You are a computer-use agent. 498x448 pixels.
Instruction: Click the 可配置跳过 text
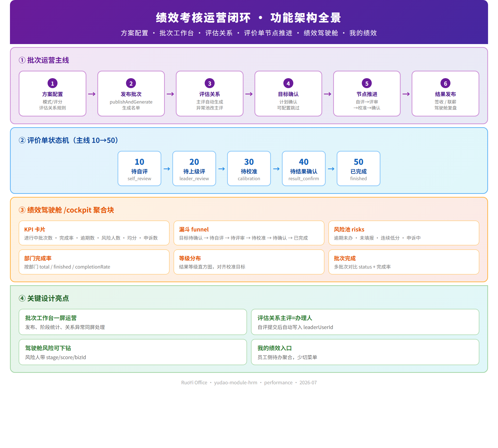[x=288, y=108]
